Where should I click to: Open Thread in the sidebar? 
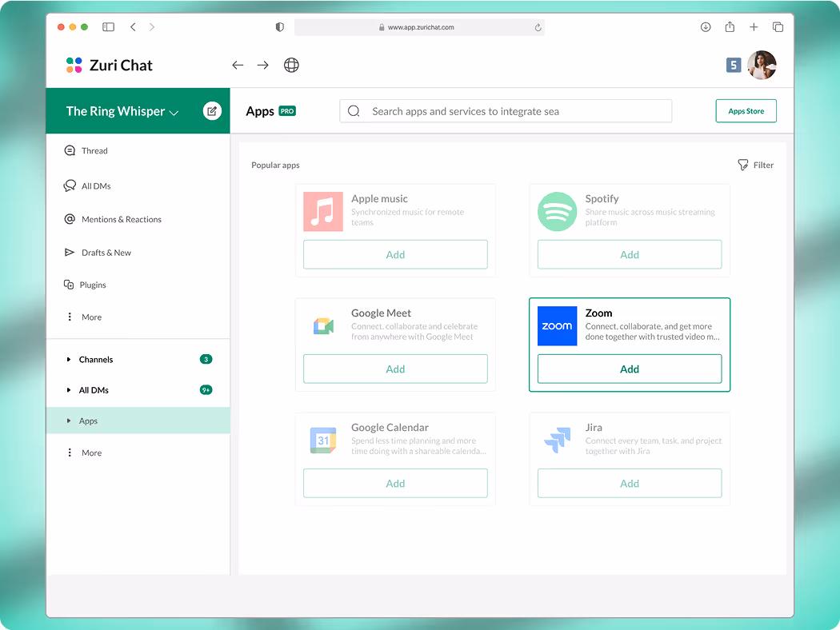(86, 151)
